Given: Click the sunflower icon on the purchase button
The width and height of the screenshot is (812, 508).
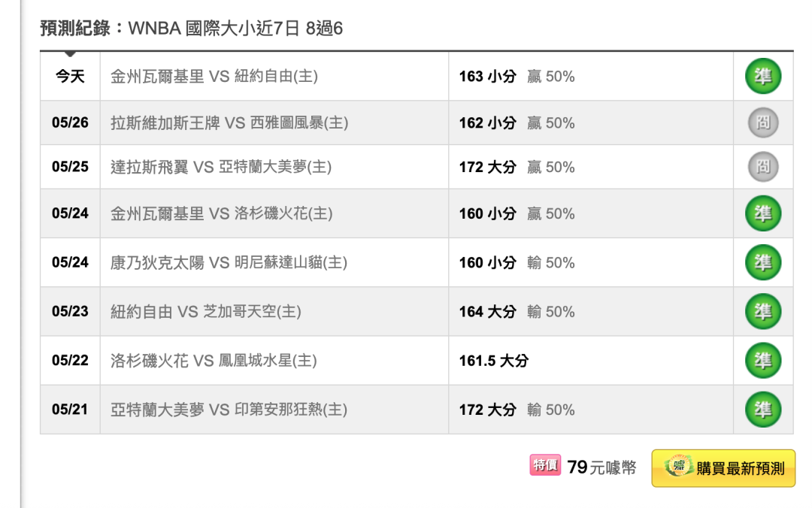Looking at the screenshot, I should point(678,466).
